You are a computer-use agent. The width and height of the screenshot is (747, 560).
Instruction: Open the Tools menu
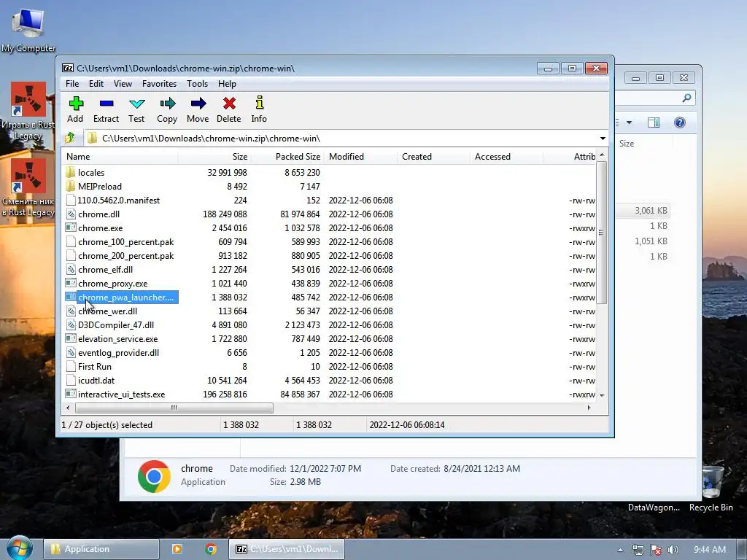pyautogui.click(x=197, y=84)
